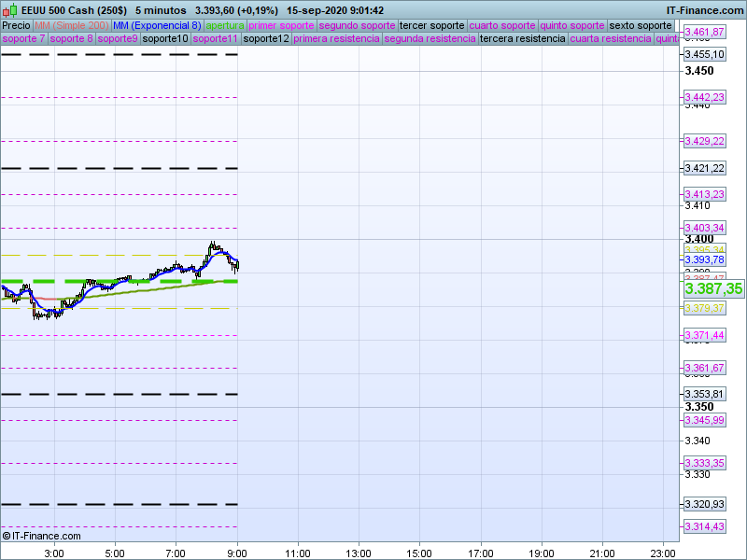Click the sexto soporte legend label
Viewport: 747px width, 560px height.
(640, 25)
